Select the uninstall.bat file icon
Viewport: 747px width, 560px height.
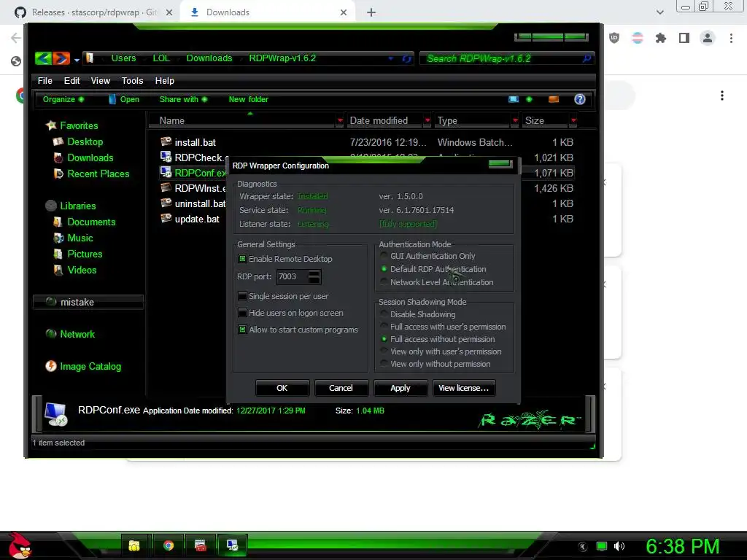166,203
